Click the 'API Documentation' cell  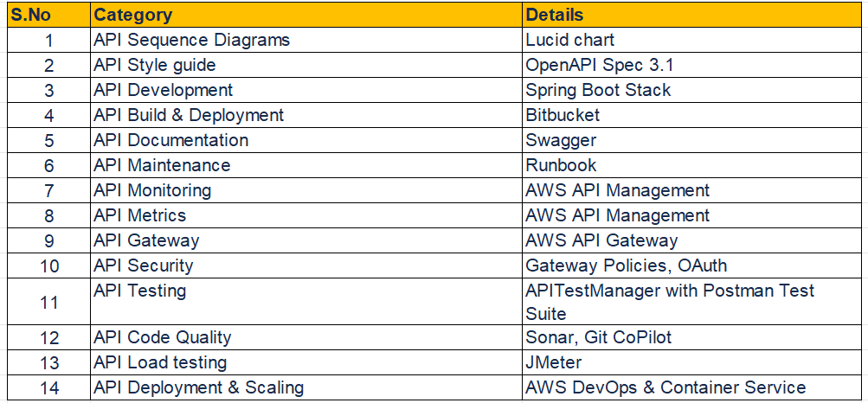(306, 140)
